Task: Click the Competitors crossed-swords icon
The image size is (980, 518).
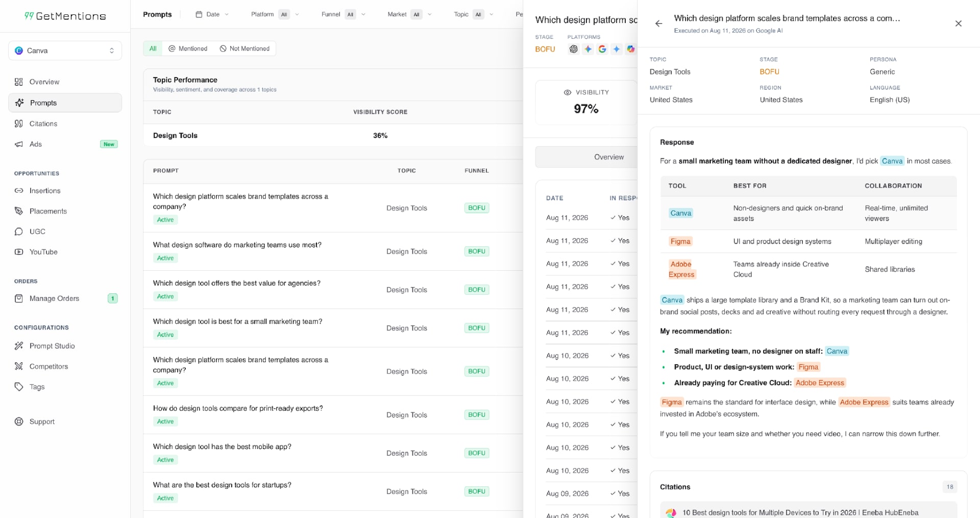Action: (19, 366)
